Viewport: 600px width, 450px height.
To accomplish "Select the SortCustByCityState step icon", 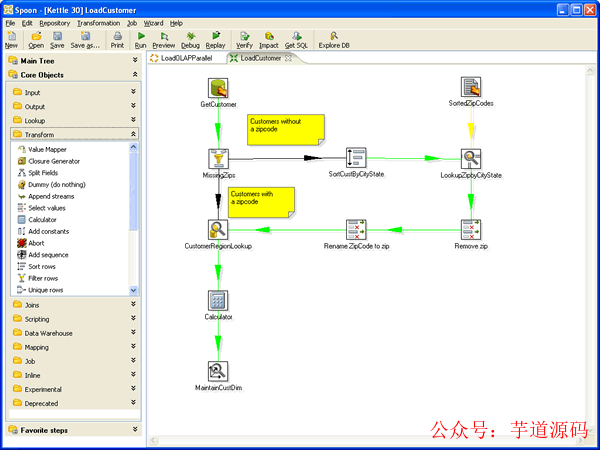I will pos(356,158).
